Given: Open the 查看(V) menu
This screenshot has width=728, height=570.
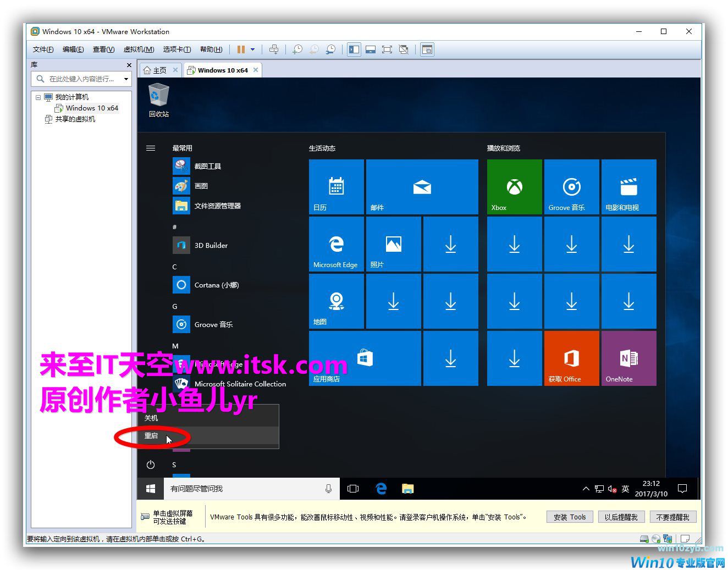Looking at the screenshot, I should (103, 49).
